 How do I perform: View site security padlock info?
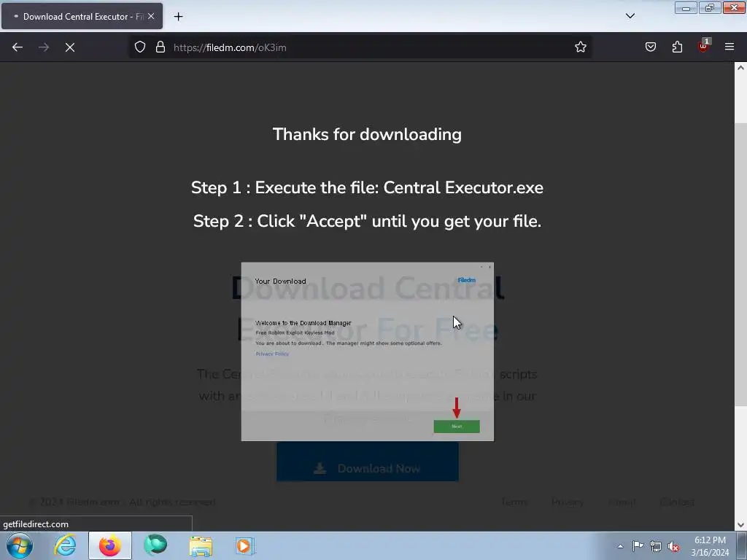(160, 47)
